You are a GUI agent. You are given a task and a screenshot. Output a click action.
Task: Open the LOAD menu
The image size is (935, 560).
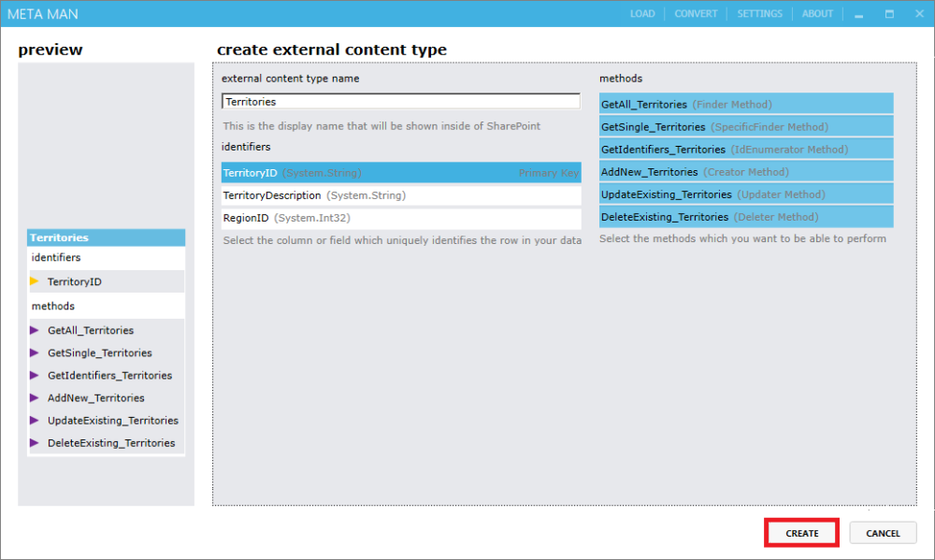coord(642,13)
